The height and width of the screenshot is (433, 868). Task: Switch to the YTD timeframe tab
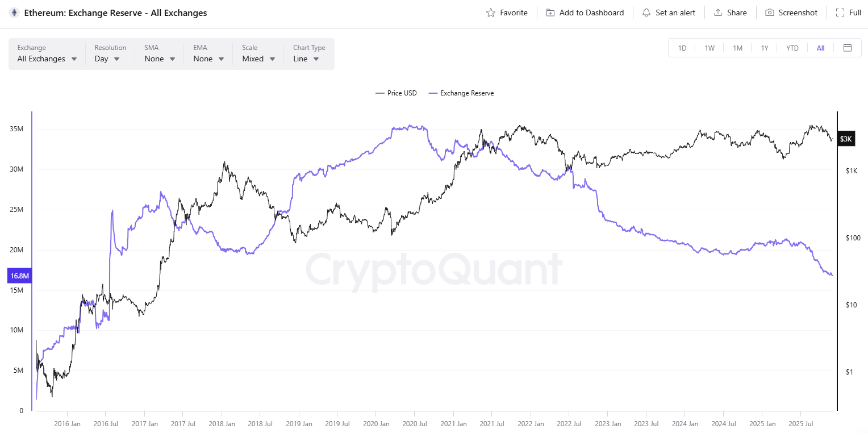coord(792,48)
